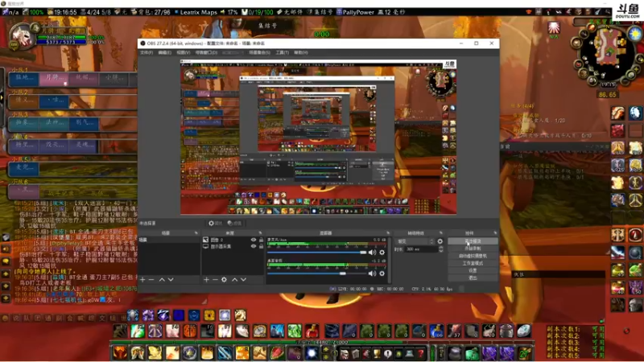Click the red question mark help micro-button

[420, 353]
